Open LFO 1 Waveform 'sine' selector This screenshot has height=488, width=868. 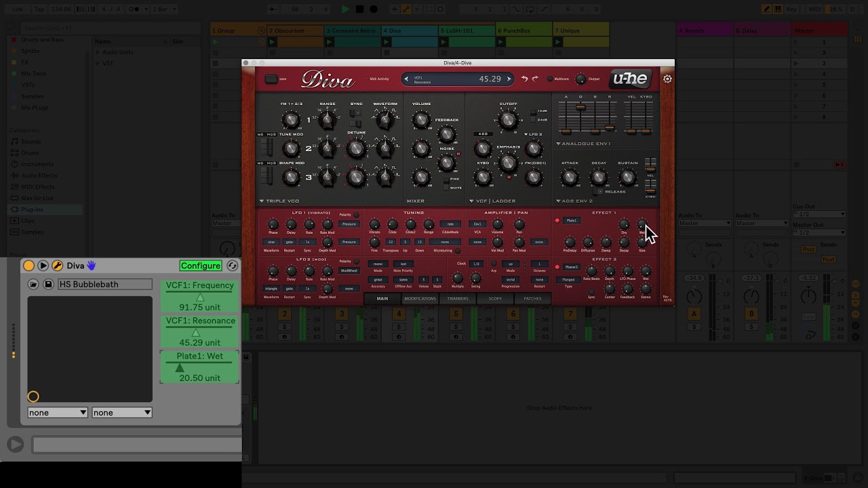[x=271, y=242]
